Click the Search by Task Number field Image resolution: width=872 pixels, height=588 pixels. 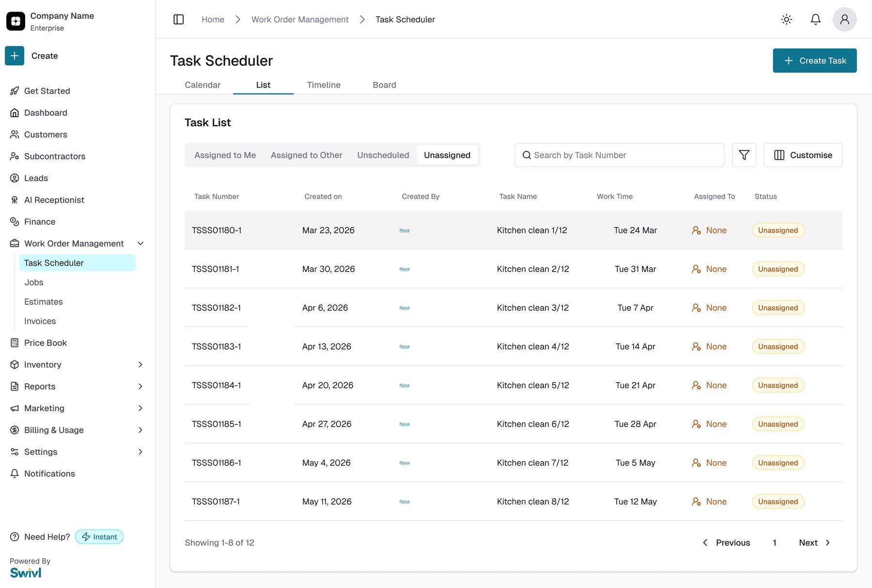point(619,155)
